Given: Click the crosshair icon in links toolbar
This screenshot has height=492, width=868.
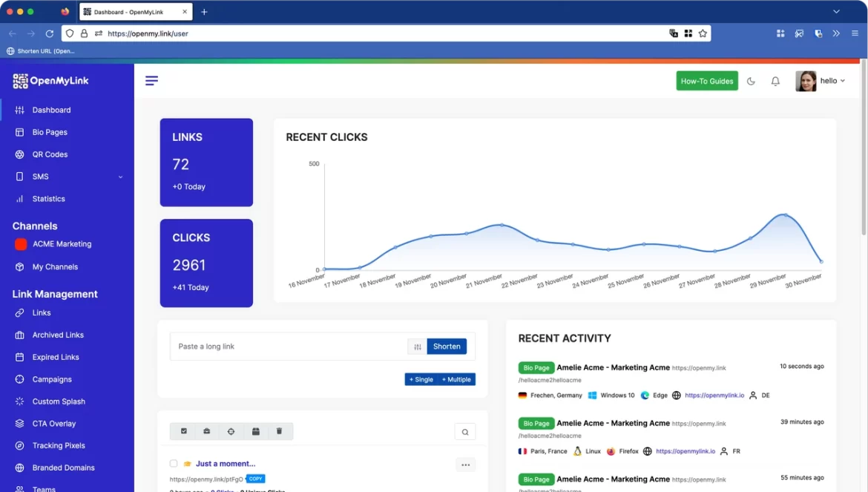Looking at the screenshot, I should [231, 431].
